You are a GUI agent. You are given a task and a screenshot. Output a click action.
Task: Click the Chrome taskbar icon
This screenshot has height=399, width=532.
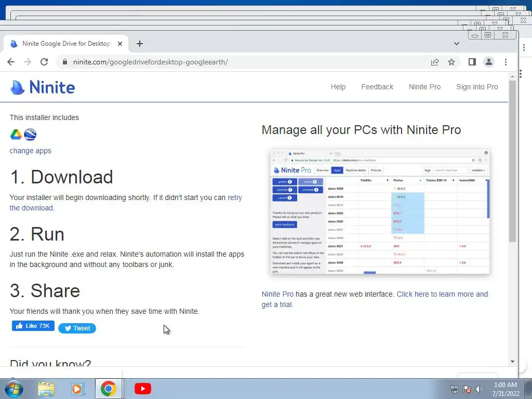(108, 389)
